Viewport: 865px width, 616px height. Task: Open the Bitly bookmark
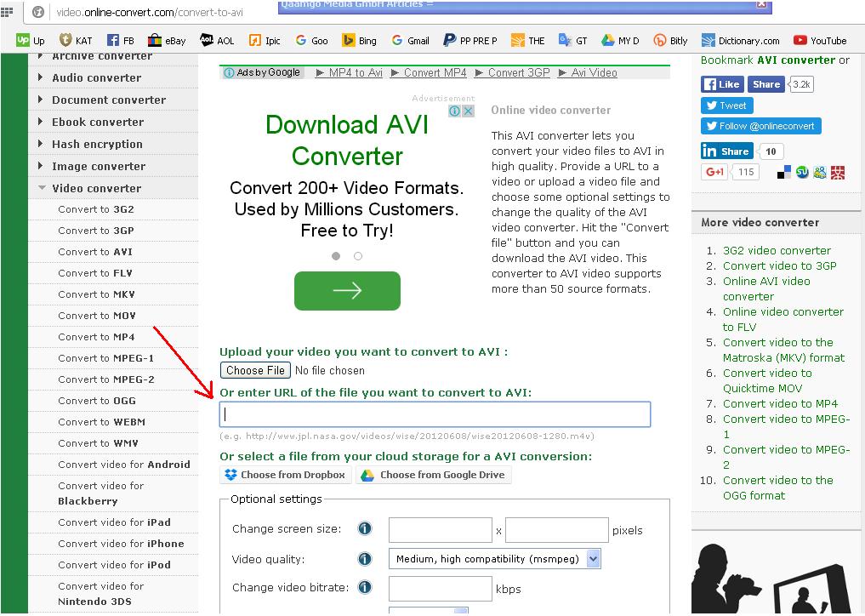(670, 40)
